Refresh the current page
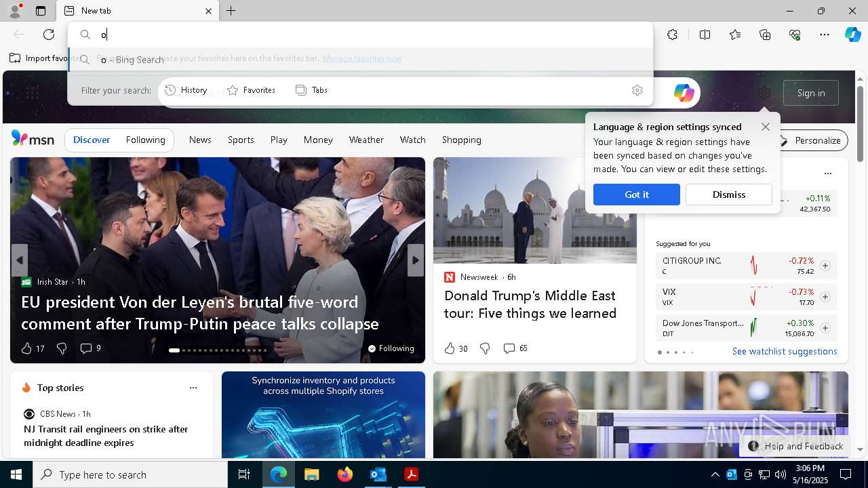This screenshot has height=488, width=868. click(x=49, y=35)
